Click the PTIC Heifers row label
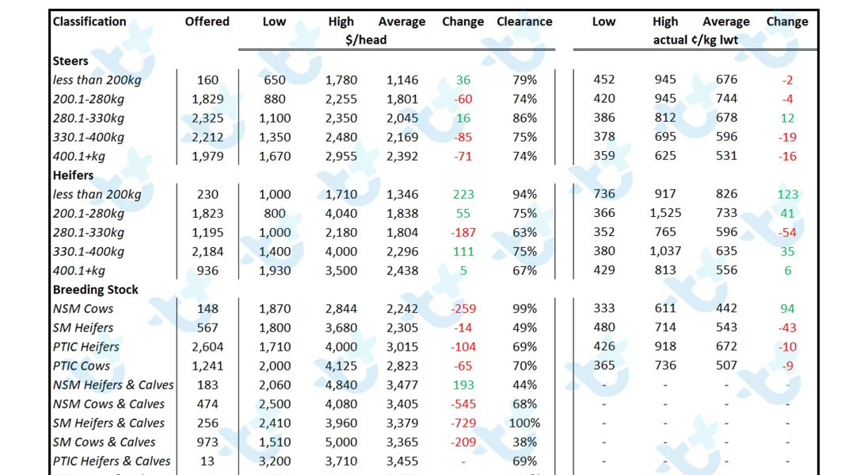The width and height of the screenshot is (868, 475). click(x=86, y=347)
